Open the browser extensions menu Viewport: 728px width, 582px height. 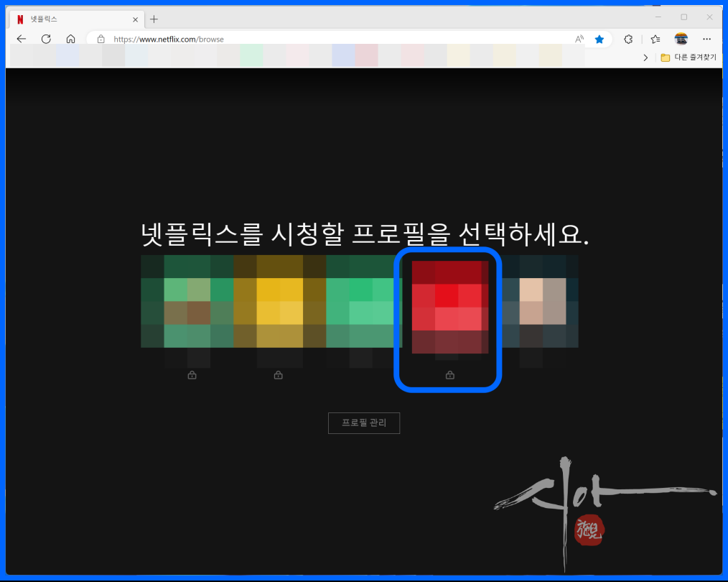pyautogui.click(x=628, y=39)
